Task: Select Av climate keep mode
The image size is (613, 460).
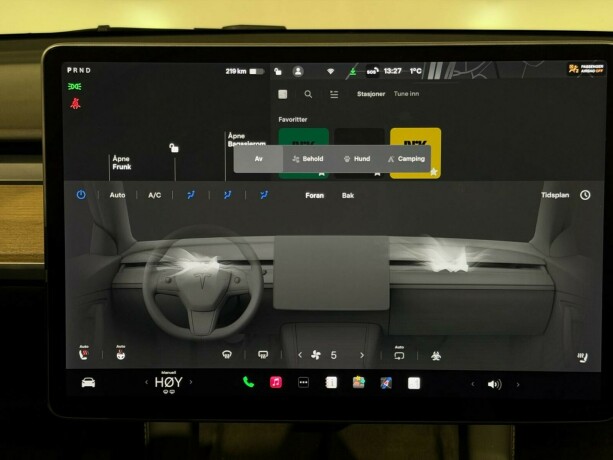Action: (x=258, y=159)
